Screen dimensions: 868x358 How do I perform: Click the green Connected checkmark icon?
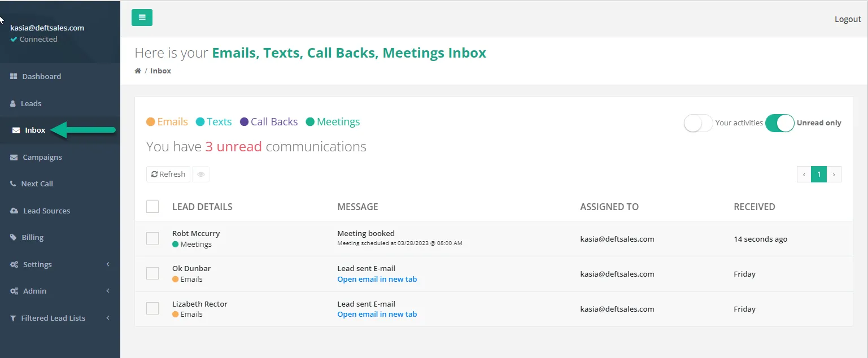pyautogui.click(x=14, y=40)
